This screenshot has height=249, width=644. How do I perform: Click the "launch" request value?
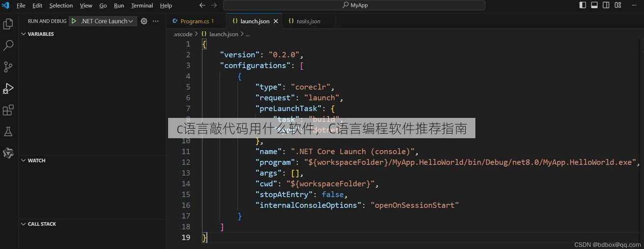(321, 98)
